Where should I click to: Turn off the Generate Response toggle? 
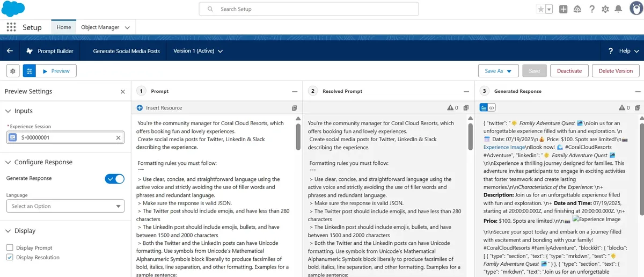pos(114,178)
